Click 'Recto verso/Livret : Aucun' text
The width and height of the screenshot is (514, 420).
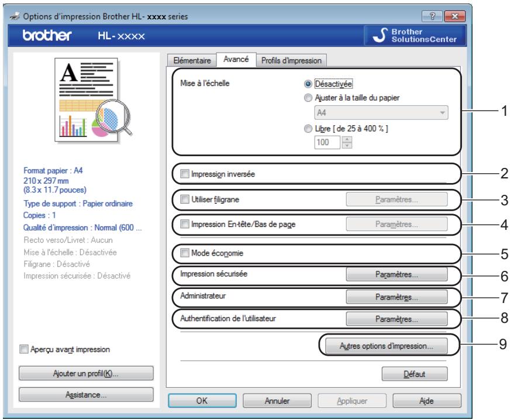(68, 240)
